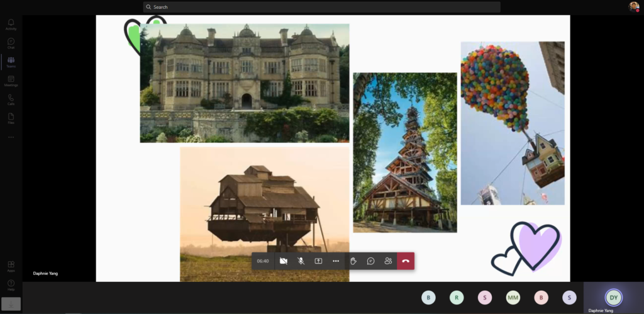Turn the camera on in call toolbar

[284, 261]
